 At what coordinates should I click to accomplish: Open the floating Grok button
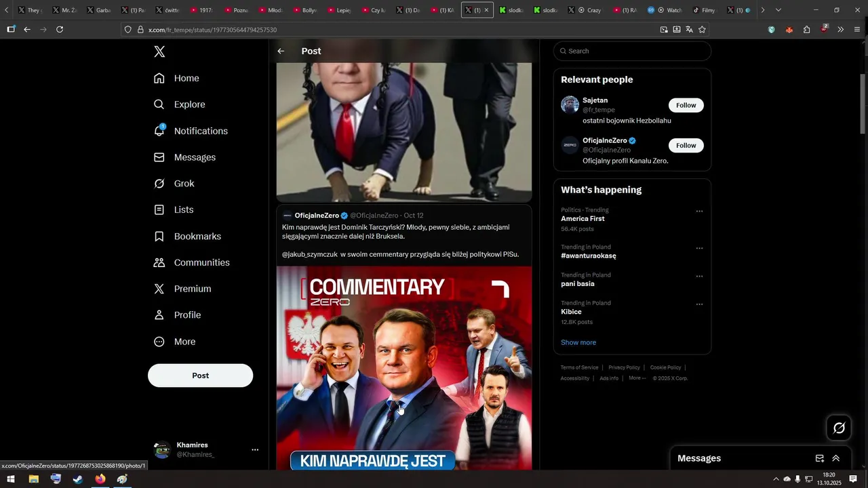click(839, 428)
